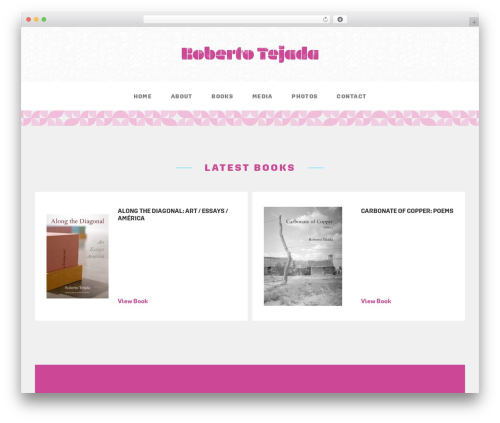Click the red close window button

(29, 20)
